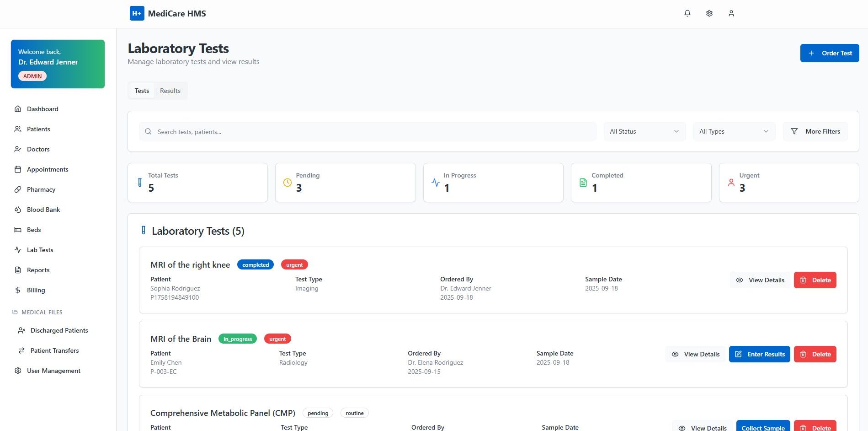
Task: Delete the MRI of the right knee test
Action: click(815, 280)
